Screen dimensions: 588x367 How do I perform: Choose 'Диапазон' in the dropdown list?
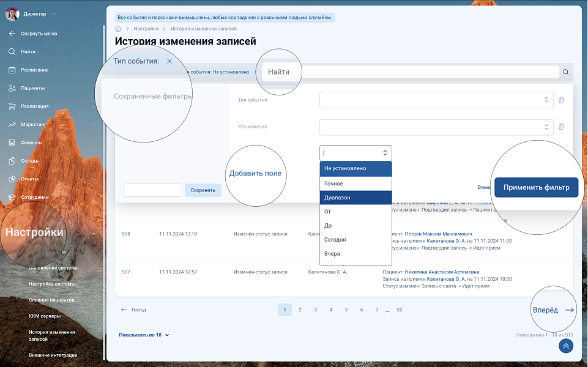(x=355, y=198)
